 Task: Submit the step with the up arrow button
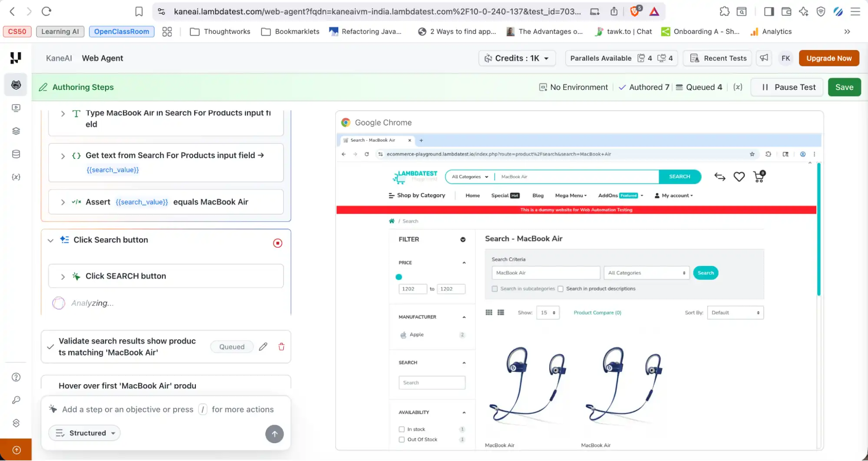tap(274, 434)
